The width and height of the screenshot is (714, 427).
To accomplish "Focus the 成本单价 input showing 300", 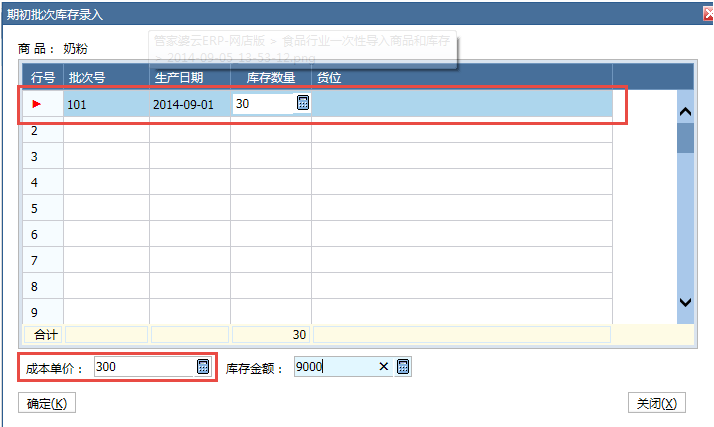I will point(143,367).
